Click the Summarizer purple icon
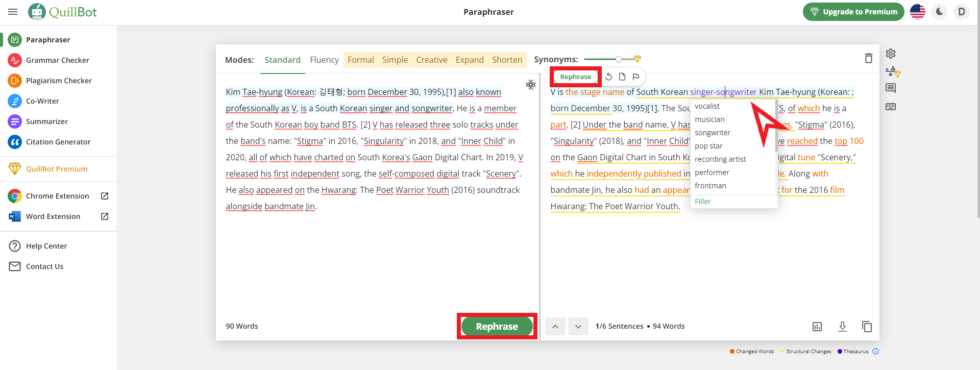Screen dimensions: 980x370 [x=15, y=121]
